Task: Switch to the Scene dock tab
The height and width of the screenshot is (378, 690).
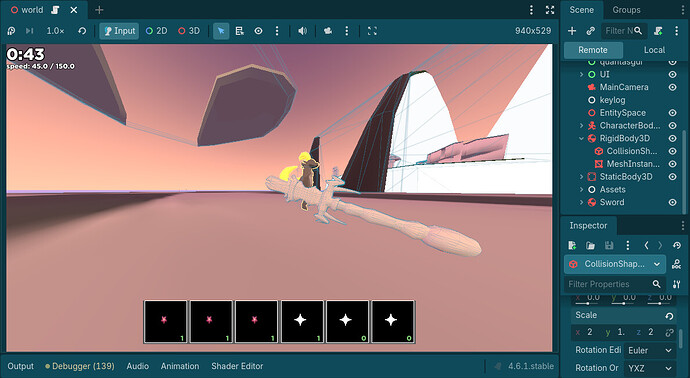Action: (x=581, y=10)
